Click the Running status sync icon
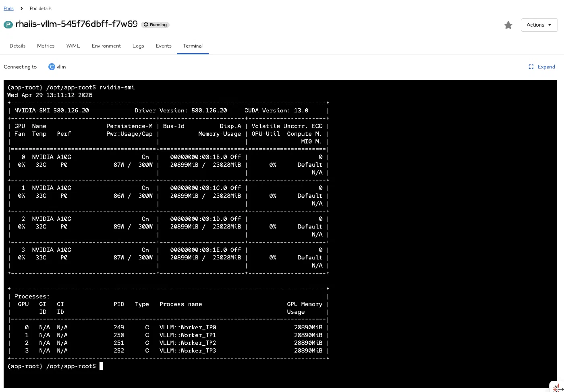This screenshot has width=564, height=392. point(146,25)
